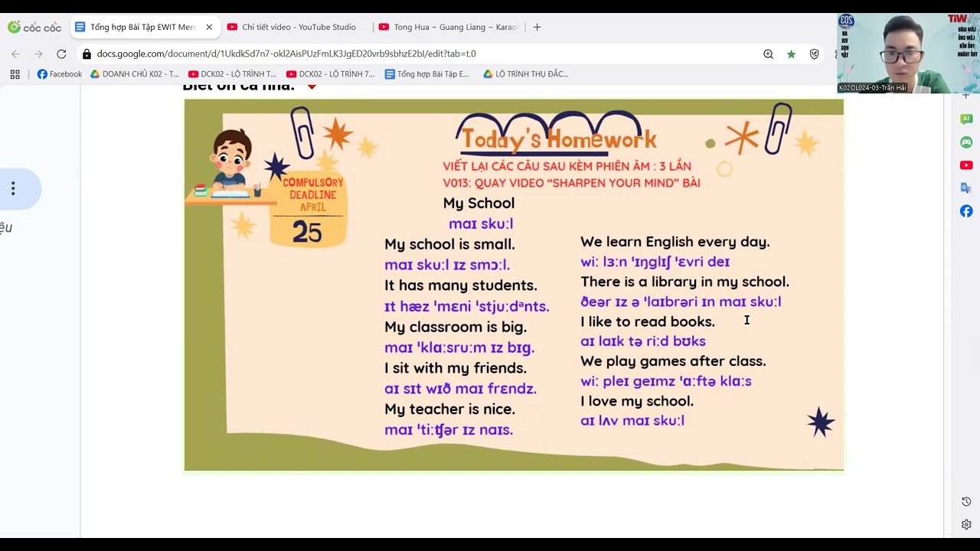Open the DCK02 - LỘ TRÌNH T... YouTube bookmark

[x=232, y=74]
